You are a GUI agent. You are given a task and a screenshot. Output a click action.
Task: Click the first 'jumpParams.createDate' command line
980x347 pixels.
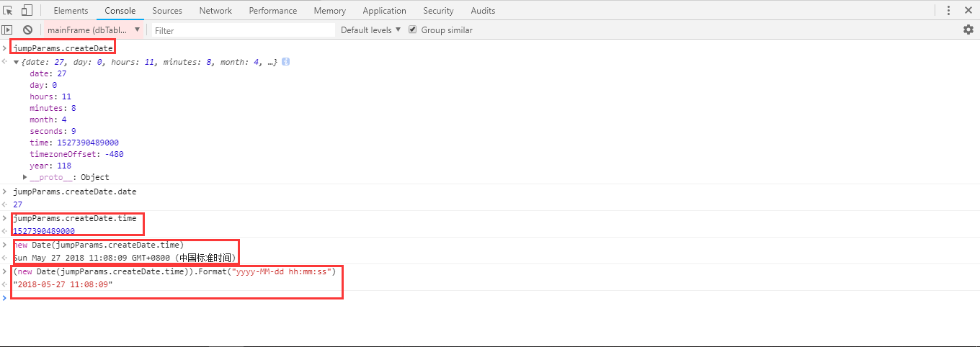click(63, 48)
